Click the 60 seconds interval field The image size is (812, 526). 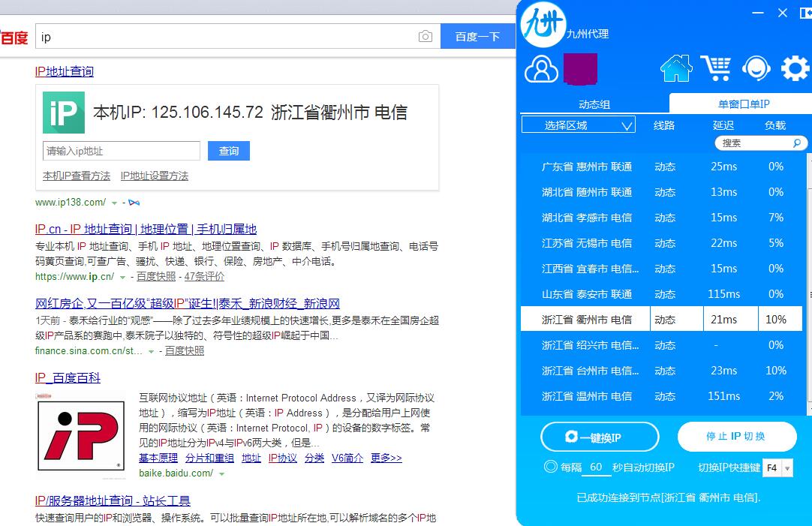click(x=596, y=467)
